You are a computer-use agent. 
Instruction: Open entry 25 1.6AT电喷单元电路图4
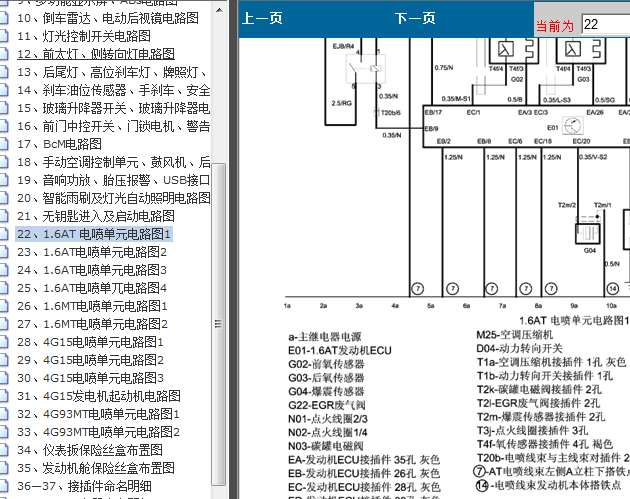92,288
